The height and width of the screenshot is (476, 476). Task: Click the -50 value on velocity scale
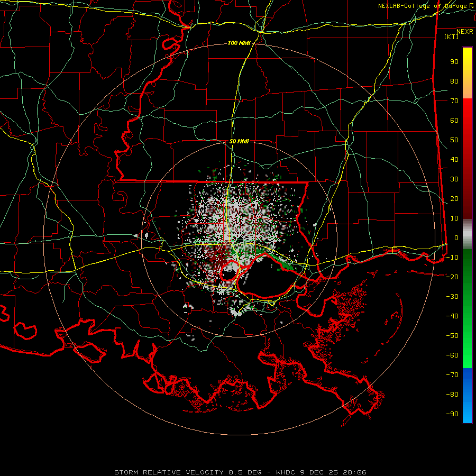(x=452, y=336)
